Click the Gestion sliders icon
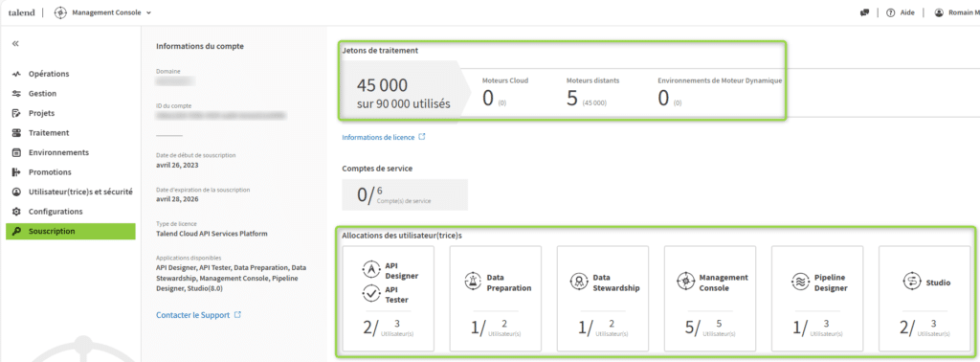This screenshot has width=980, height=362. 17,93
